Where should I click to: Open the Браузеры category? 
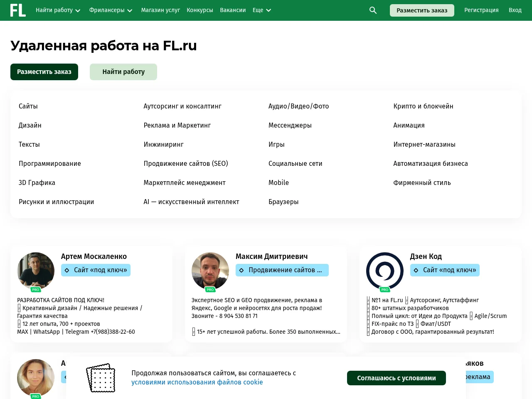283,202
